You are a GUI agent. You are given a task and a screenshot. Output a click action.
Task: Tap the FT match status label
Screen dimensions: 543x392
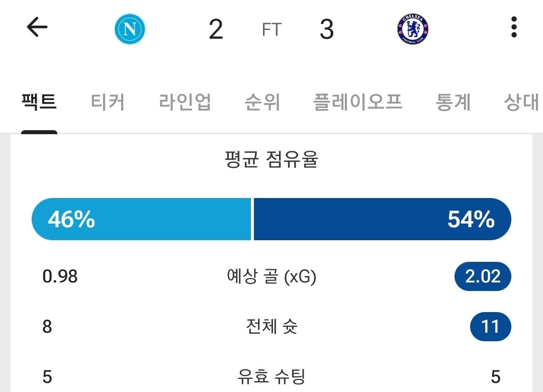(x=271, y=30)
